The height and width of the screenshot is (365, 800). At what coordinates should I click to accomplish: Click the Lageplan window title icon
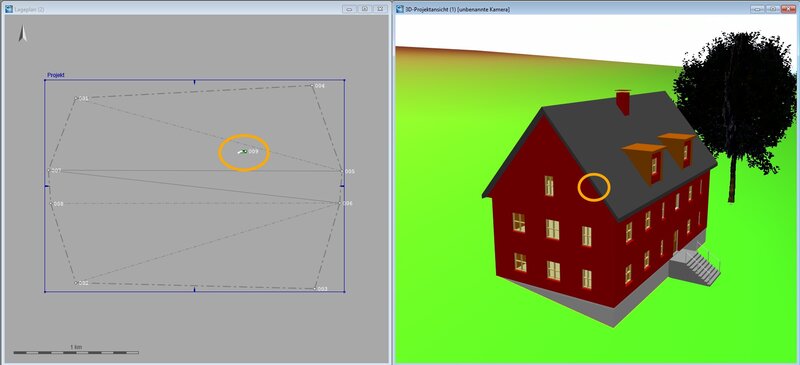(x=9, y=9)
